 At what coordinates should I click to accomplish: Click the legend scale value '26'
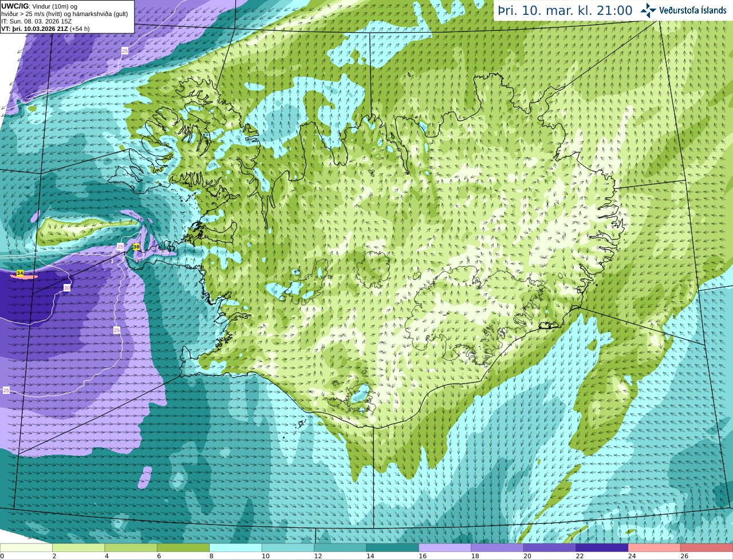(x=684, y=556)
